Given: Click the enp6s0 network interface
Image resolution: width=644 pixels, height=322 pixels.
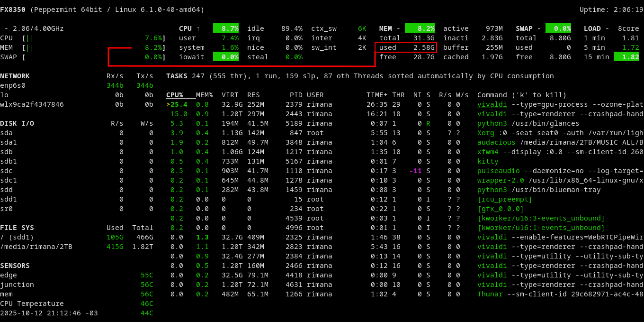Looking at the screenshot, I should click(x=13, y=85).
